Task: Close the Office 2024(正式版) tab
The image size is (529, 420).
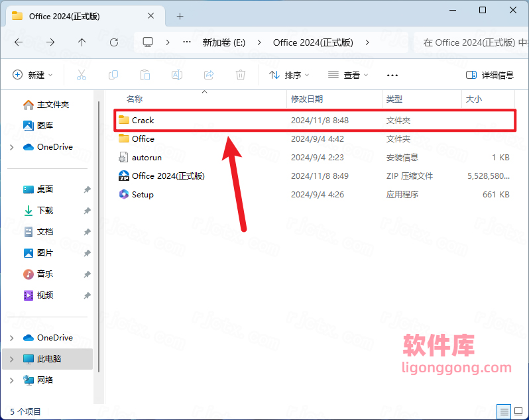Action: (x=150, y=16)
